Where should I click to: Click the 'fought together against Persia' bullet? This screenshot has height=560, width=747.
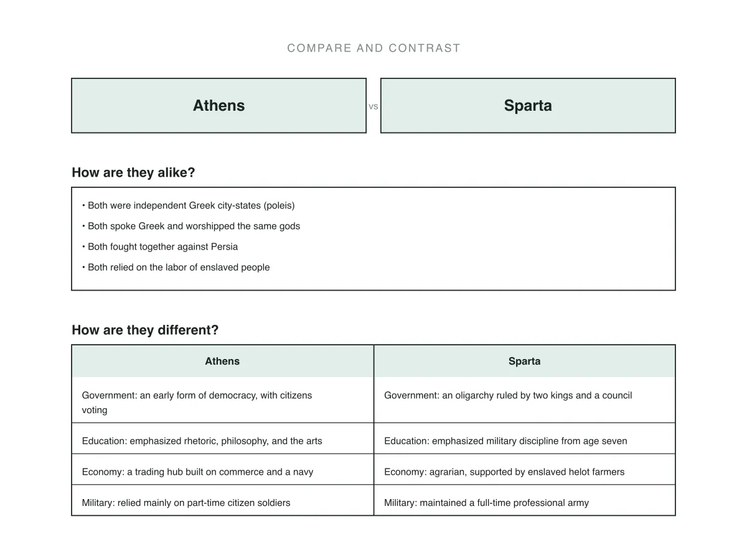tap(160, 246)
